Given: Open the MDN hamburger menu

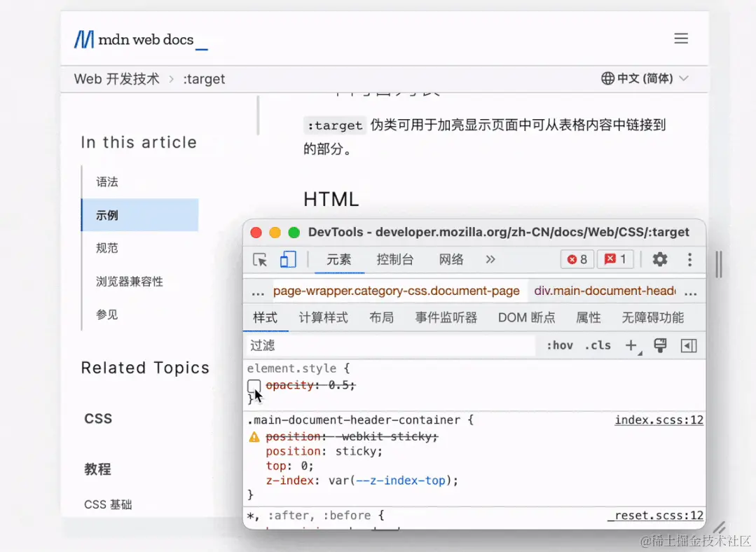Looking at the screenshot, I should point(681,38).
